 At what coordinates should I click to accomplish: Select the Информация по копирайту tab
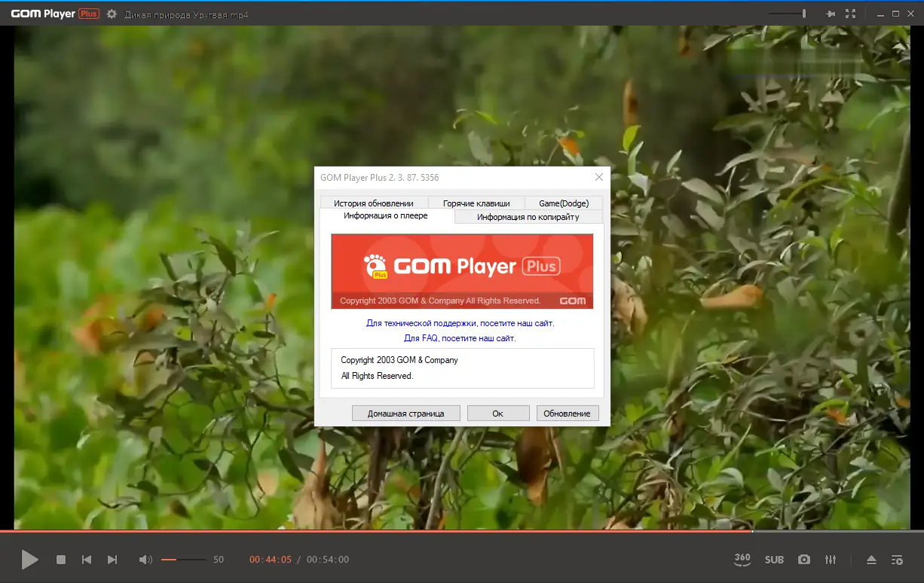[x=528, y=216]
